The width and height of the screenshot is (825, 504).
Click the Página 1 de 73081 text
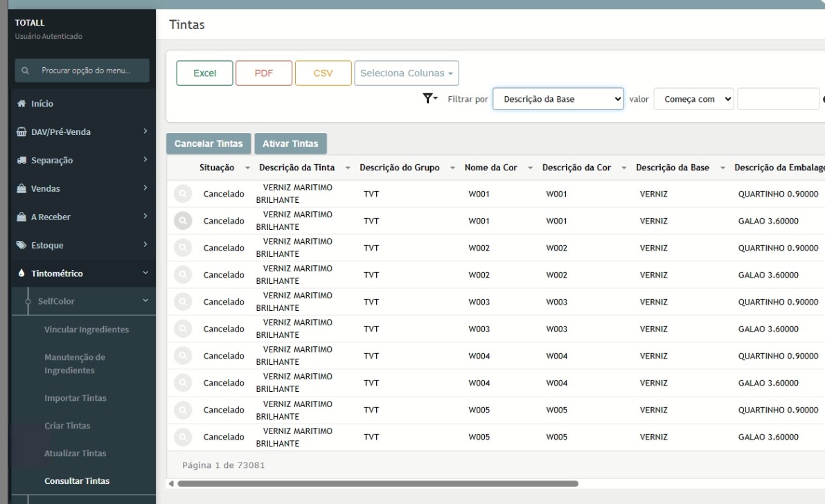tap(224, 465)
